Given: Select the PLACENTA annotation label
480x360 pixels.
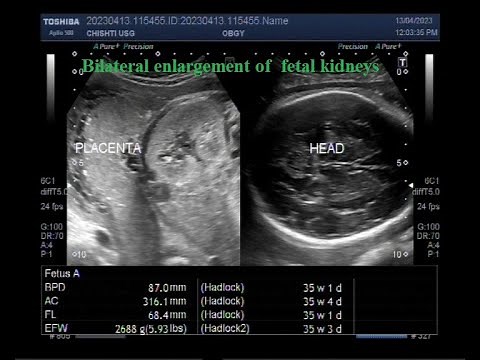Looking at the screenshot, I should pos(108,148).
